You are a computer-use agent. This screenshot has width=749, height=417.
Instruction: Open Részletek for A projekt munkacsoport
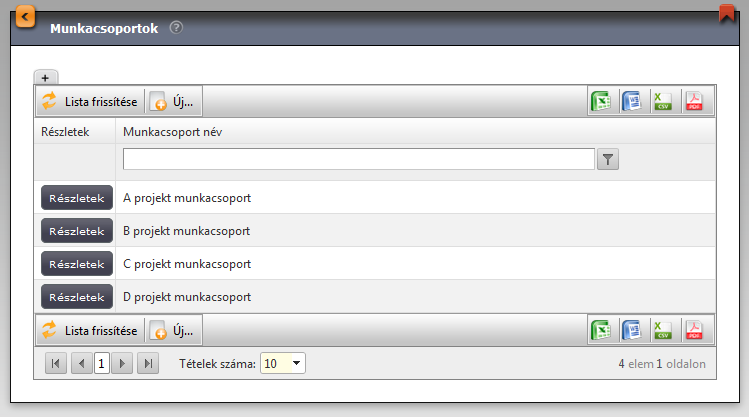(77, 198)
